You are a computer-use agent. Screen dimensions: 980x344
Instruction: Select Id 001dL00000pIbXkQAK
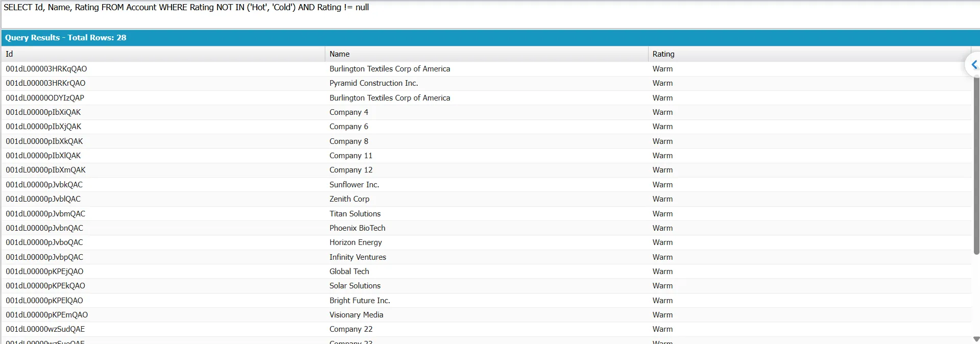coord(44,141)
